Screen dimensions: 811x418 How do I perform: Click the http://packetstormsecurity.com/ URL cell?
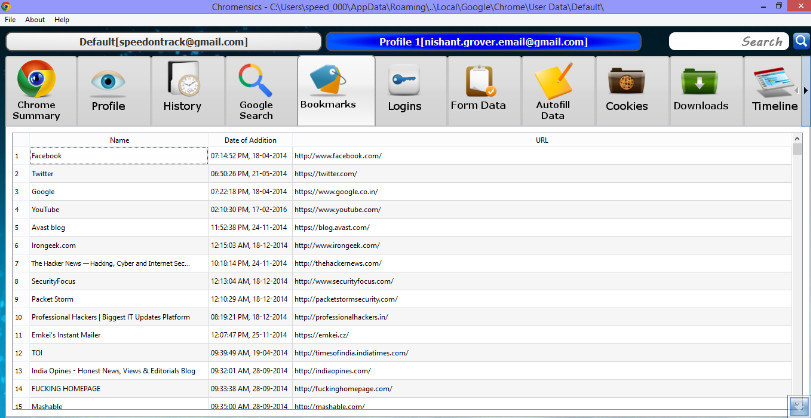[542, 300]
